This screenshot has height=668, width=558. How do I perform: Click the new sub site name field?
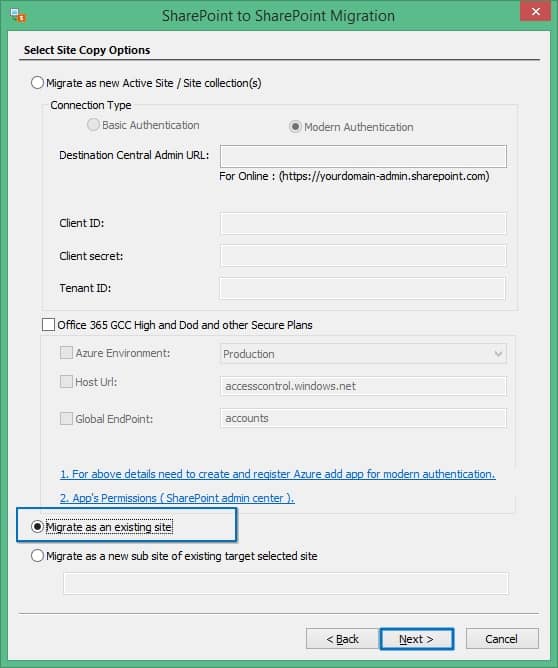pyautogui.click(x=286, y=583)
